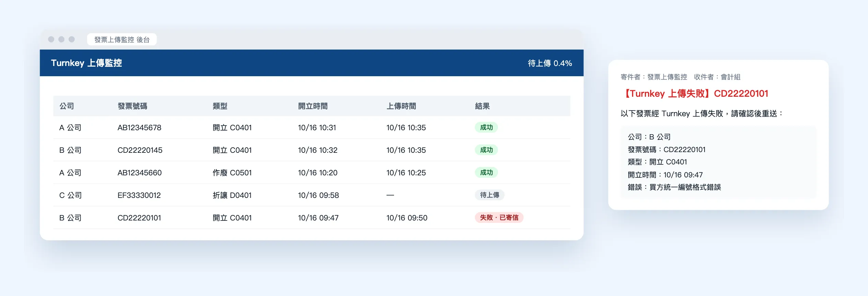Click the email line 以下發票經 Turnkey 上傳失敗，請確認後重送
The image size is (868, 296).
click(701, 114)
